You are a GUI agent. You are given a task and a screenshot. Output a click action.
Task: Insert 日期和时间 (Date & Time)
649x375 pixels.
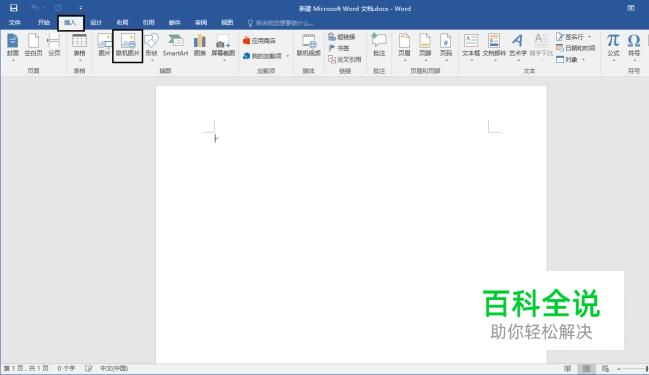[576, 48]
